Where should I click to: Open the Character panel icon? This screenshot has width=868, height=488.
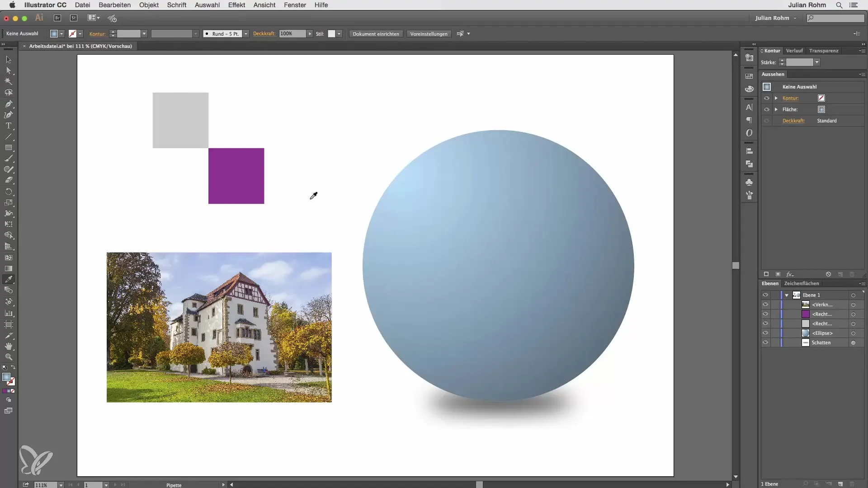point(749,108)
